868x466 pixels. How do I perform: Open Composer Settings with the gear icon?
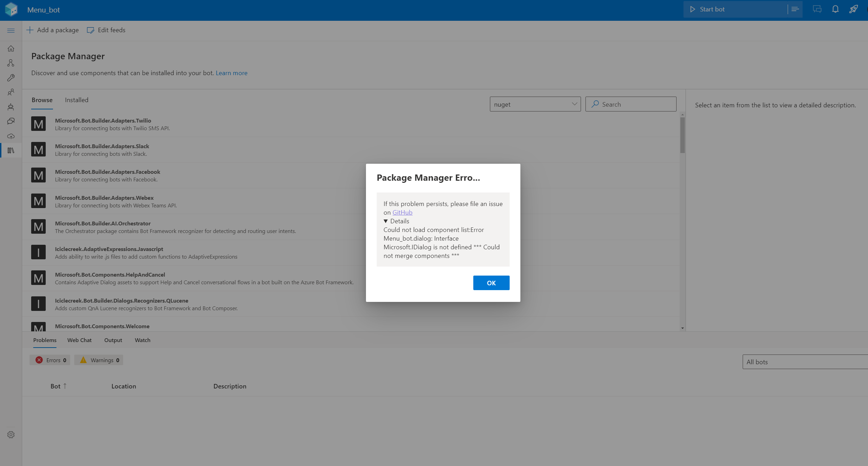11,434
